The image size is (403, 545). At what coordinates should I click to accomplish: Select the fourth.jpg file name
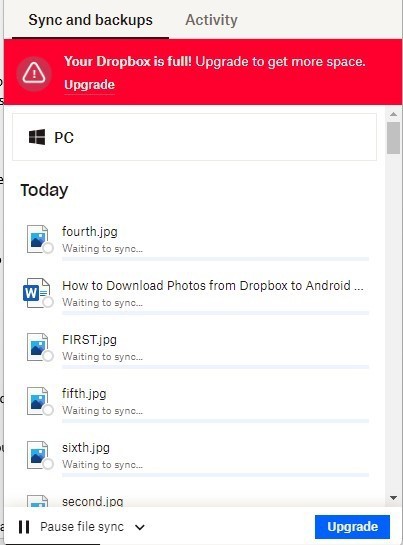[90, 231]
